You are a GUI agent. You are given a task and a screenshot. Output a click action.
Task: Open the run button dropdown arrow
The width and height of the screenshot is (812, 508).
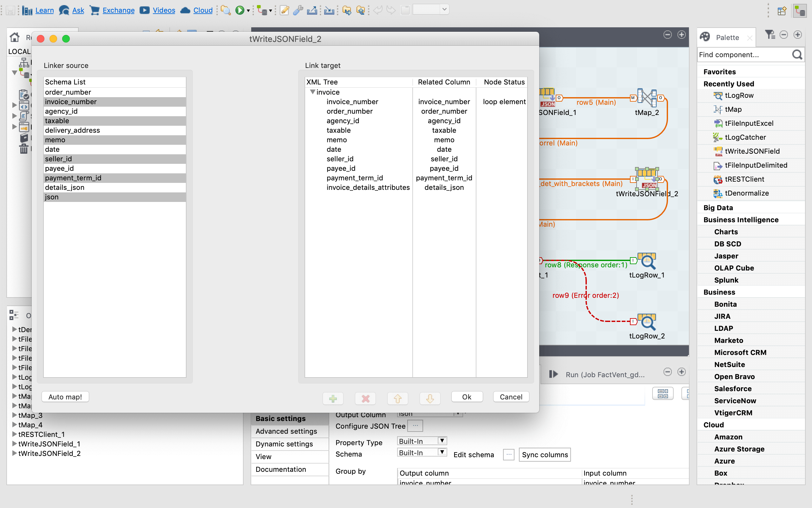(x=248, y=11)
